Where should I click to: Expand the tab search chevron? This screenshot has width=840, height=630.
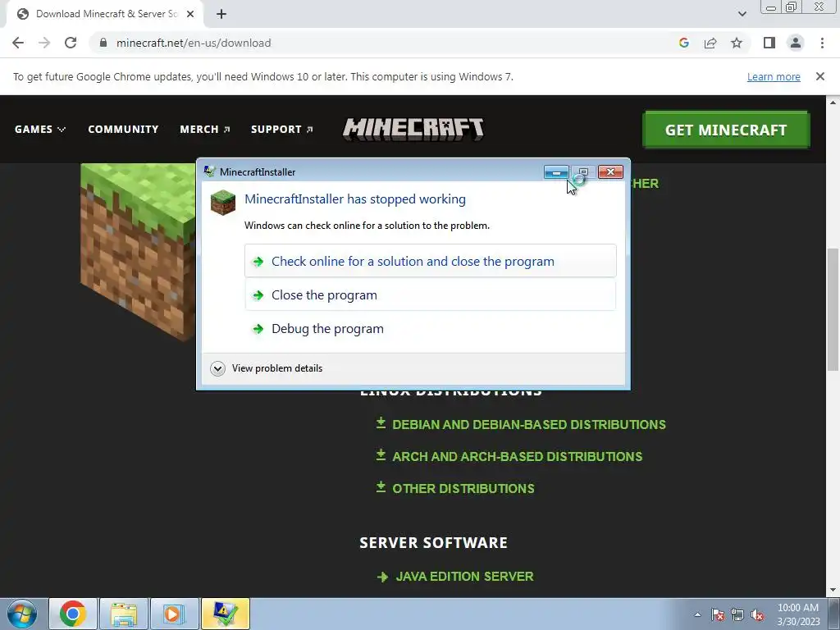[742, 14]
